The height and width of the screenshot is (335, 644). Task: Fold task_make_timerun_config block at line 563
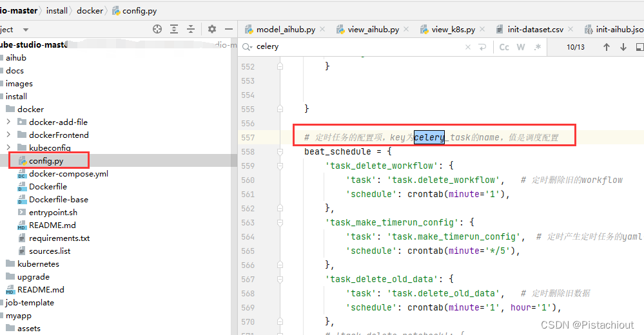tap(280, 222)
